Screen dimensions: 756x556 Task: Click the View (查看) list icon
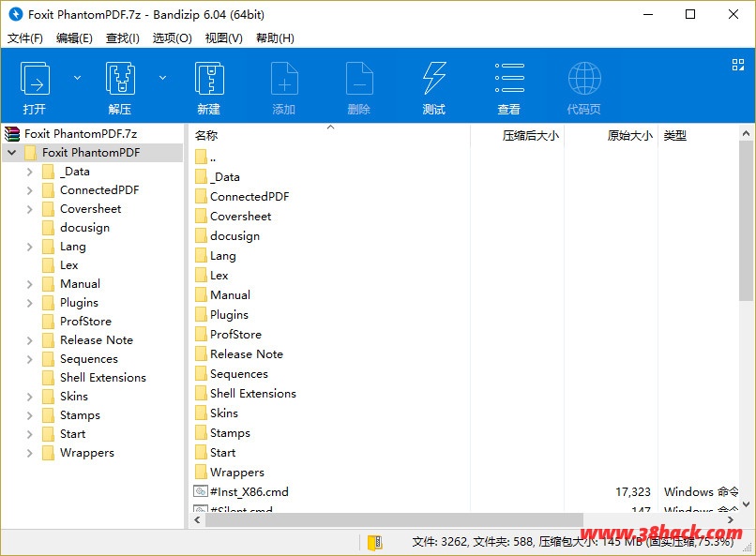tap(509, 78)
